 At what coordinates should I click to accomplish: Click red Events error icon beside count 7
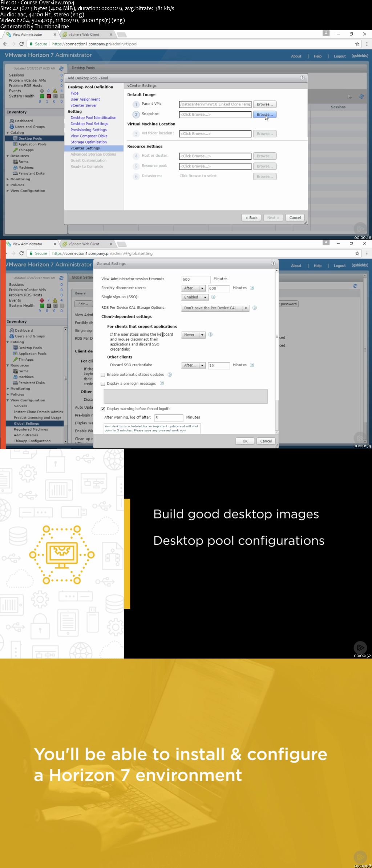42,300
